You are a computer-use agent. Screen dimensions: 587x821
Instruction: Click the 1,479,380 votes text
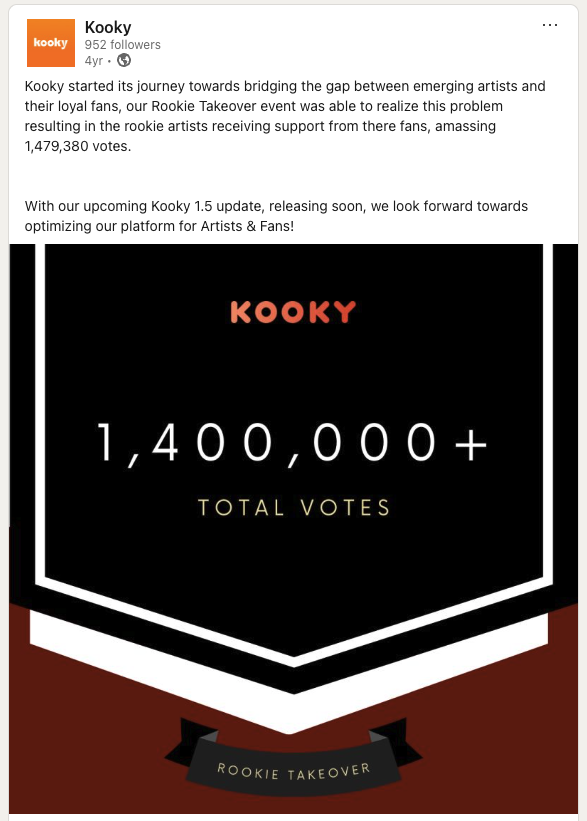(77, 146)
